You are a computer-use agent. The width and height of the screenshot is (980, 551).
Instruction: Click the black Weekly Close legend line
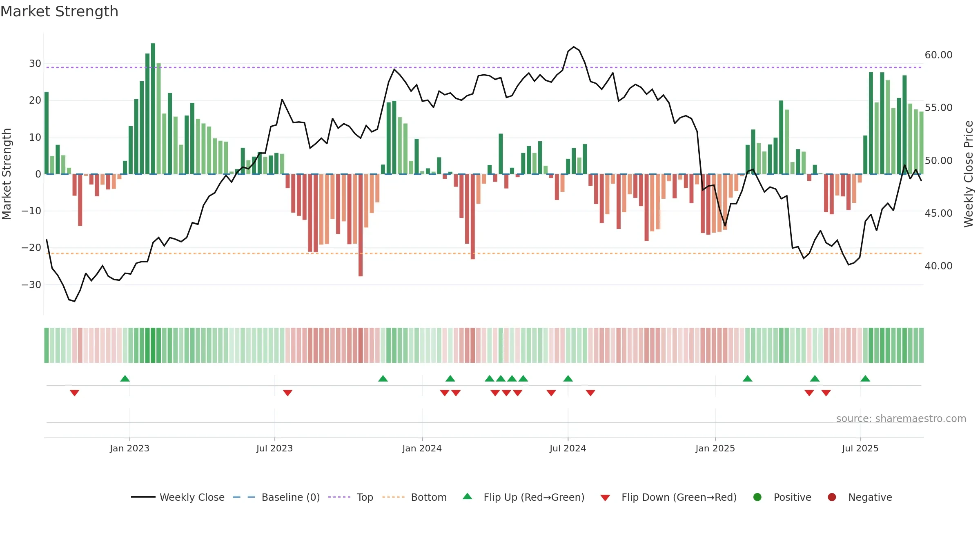[x=143, y=497]
